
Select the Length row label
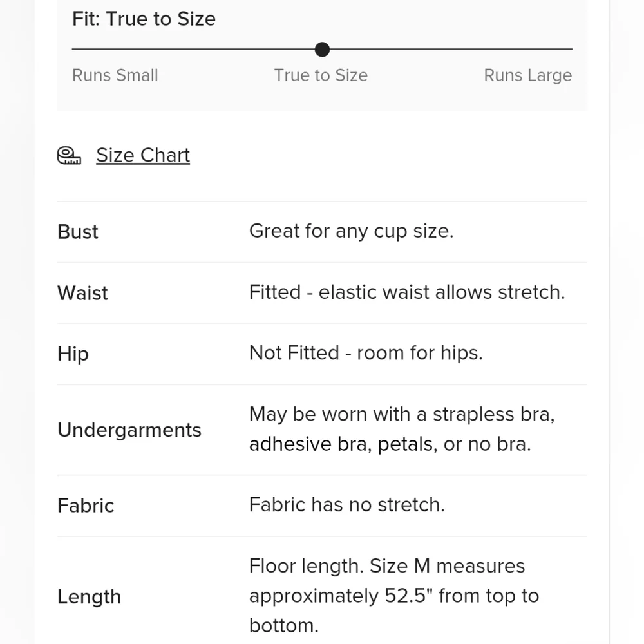(x=89, y=597)
